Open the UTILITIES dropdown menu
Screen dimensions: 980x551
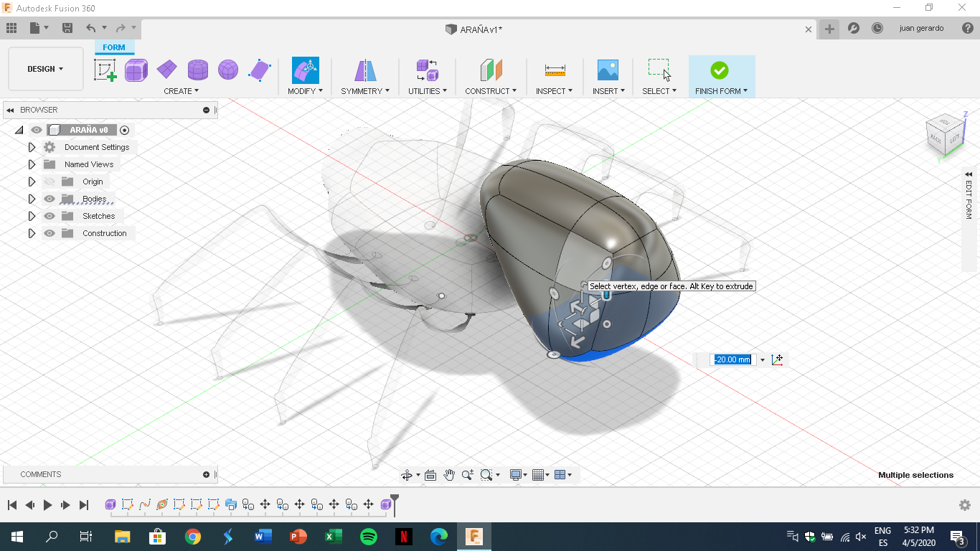pyautogui.click(x=427, y=90)
